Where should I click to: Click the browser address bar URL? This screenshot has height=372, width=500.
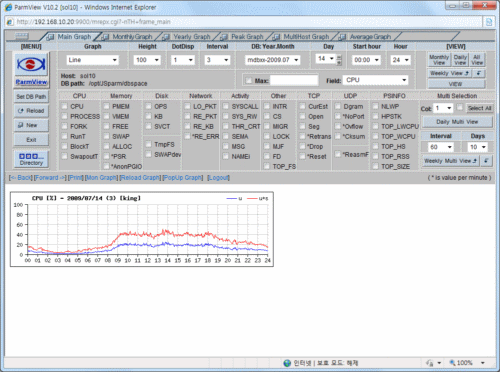[x=94, y=22]
